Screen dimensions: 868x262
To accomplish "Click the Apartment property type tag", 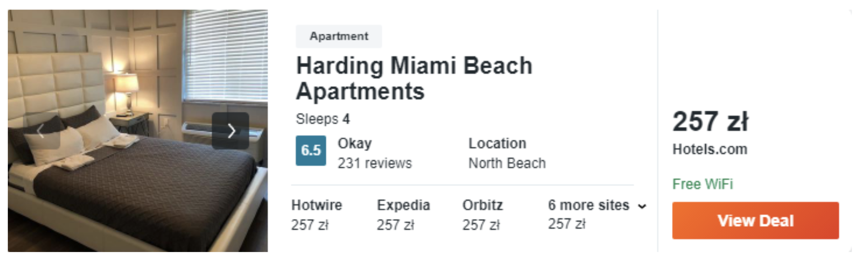I will tap(339, 37).
